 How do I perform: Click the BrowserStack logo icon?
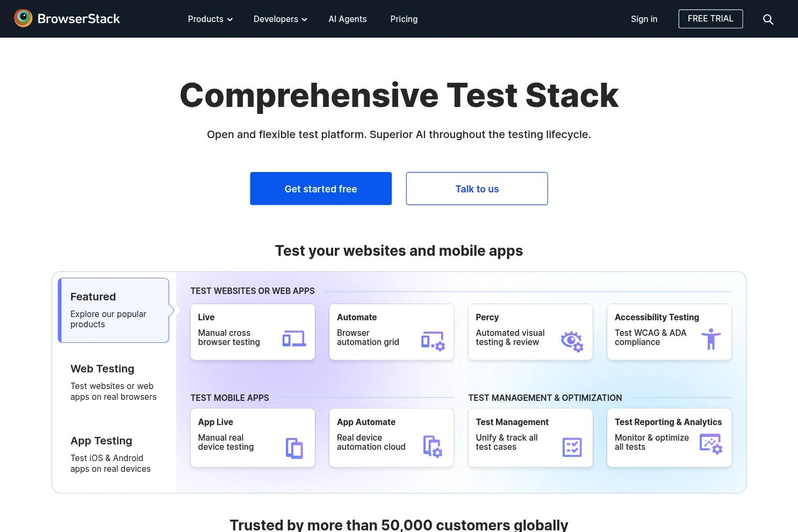click(x=23, y=18)
